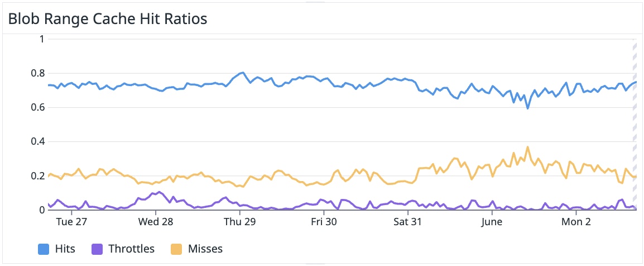Viewport: 644px width, 266px height.
Task: Toggle the Hits series via its legend label
Action: [x=65, y=249]
